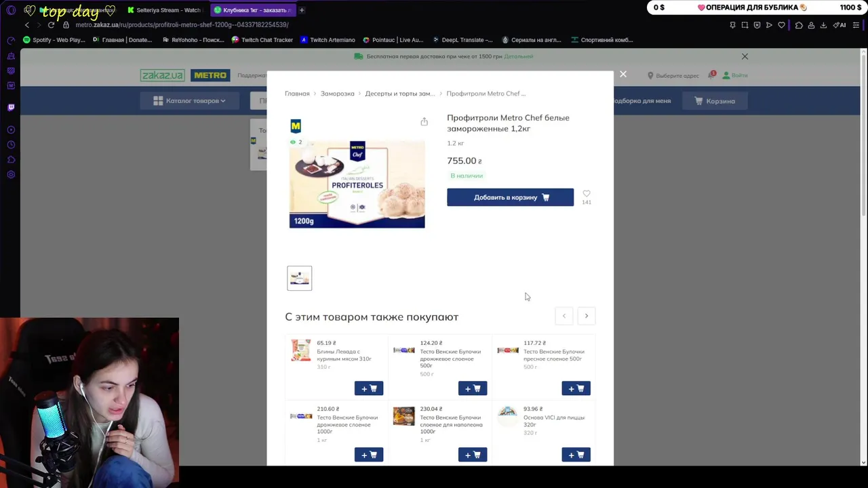
Task: Open the downloads icon in toolbar
Action: tap(823, 25)
